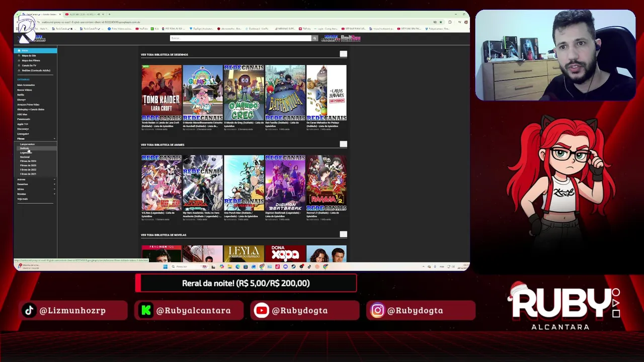Open the Leyla novela thumbnail
This screenshot has height=362, width=644.
tap(244, 254)
